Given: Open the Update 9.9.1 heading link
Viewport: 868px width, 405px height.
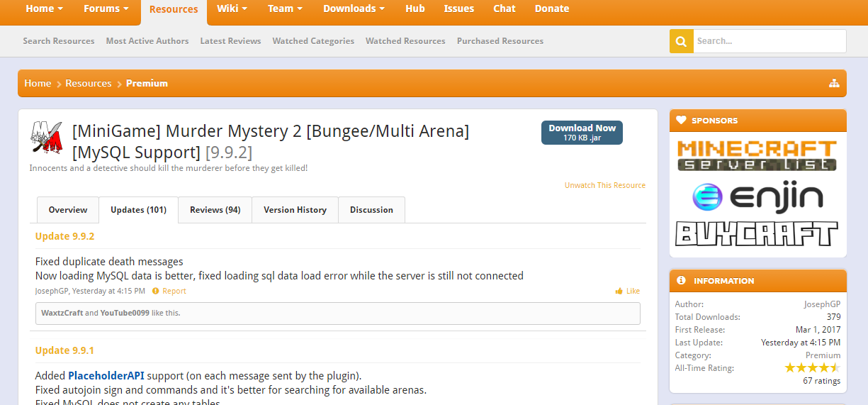Looking at the screenshot, I should point(64,350).
